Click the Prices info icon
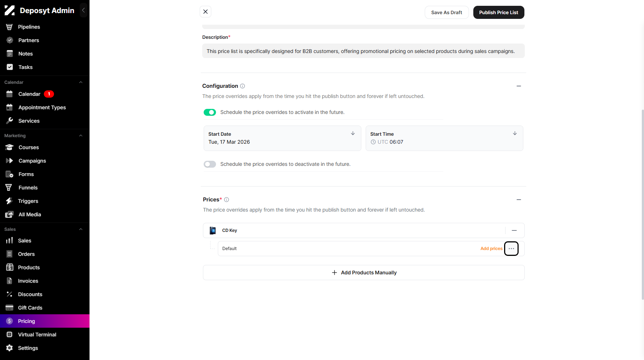The height and width of the screenshot is (360, 644). pos(227,200)
